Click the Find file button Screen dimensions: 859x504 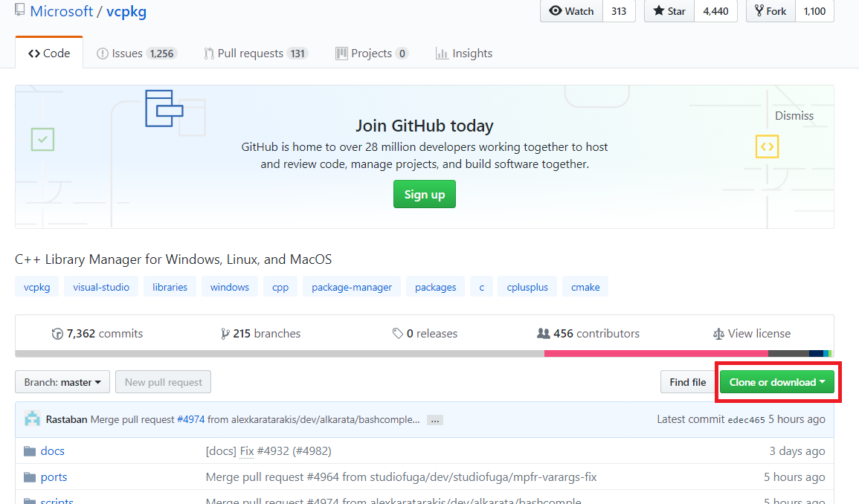pyautogui.click(x=687, y=382)
